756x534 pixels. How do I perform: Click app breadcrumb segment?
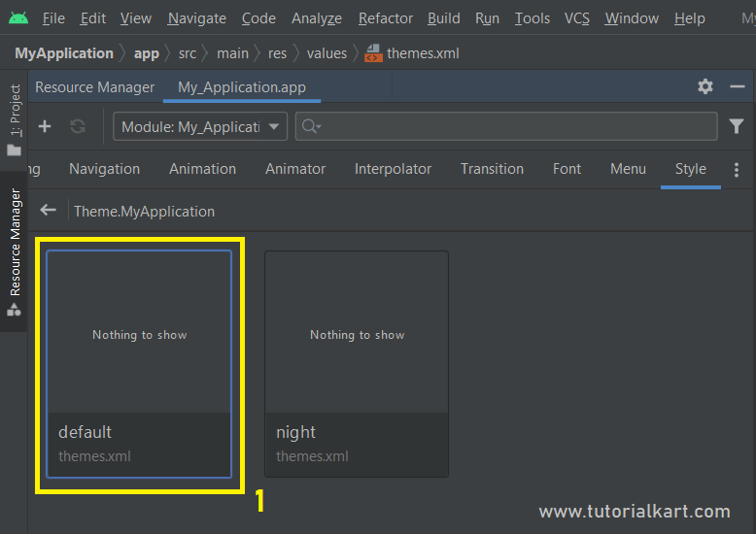pos(147,53)
